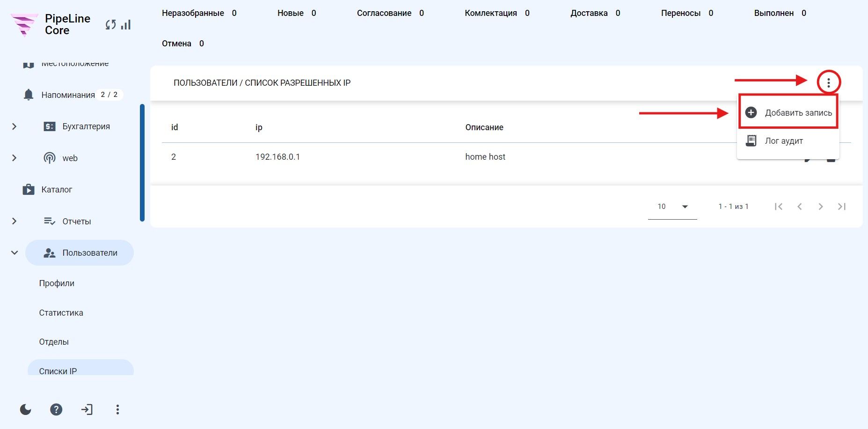Expand the Бухгалтерия section chevron
Screen dimensions: 868x429
click(x=14, y=126)
